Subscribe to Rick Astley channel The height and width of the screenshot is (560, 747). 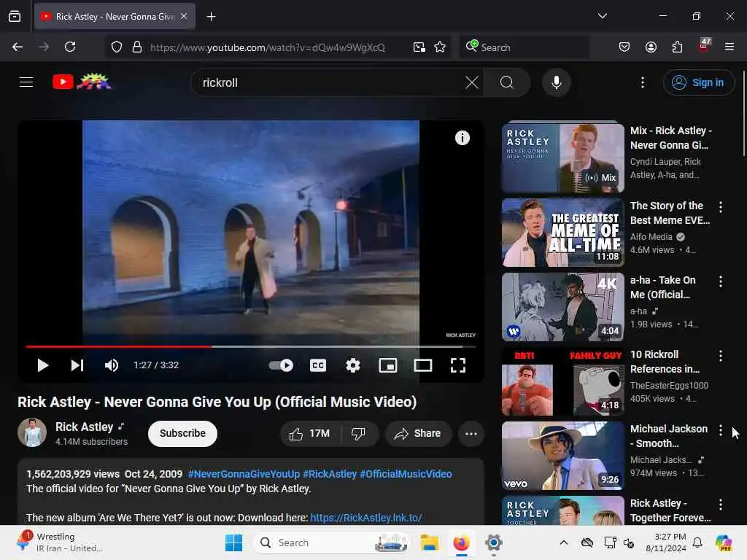(x=182, y=433)
